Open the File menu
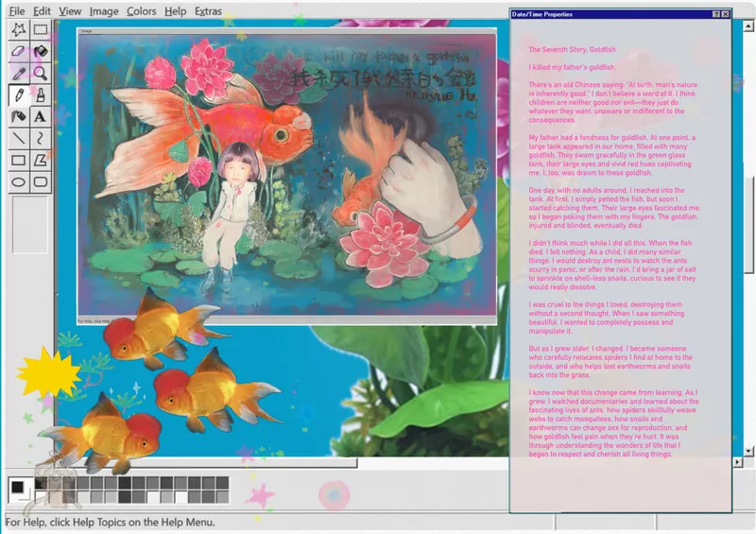Viewport: 756px width, 534px height. [x=16, y=11]
